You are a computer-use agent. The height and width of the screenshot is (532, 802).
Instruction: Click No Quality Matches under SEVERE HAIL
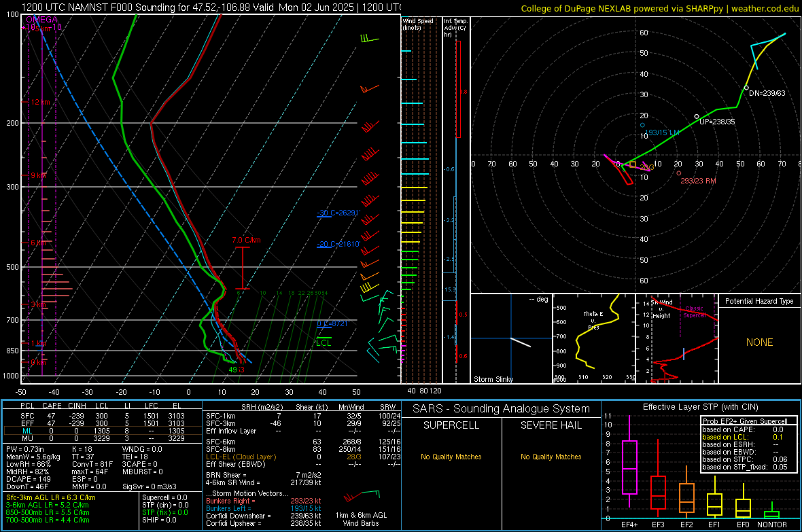pos(551,457)
